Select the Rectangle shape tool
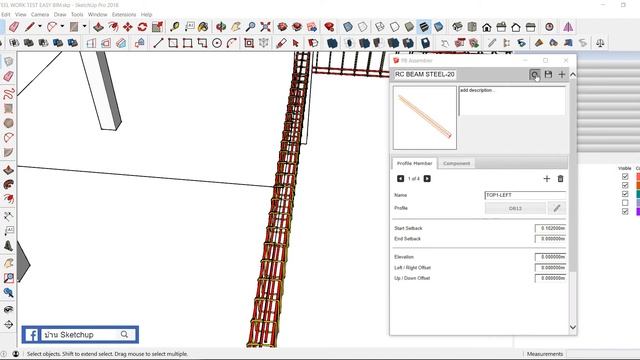Image resolution: width=640 pixels, height=360 pixels. [74, 27]
